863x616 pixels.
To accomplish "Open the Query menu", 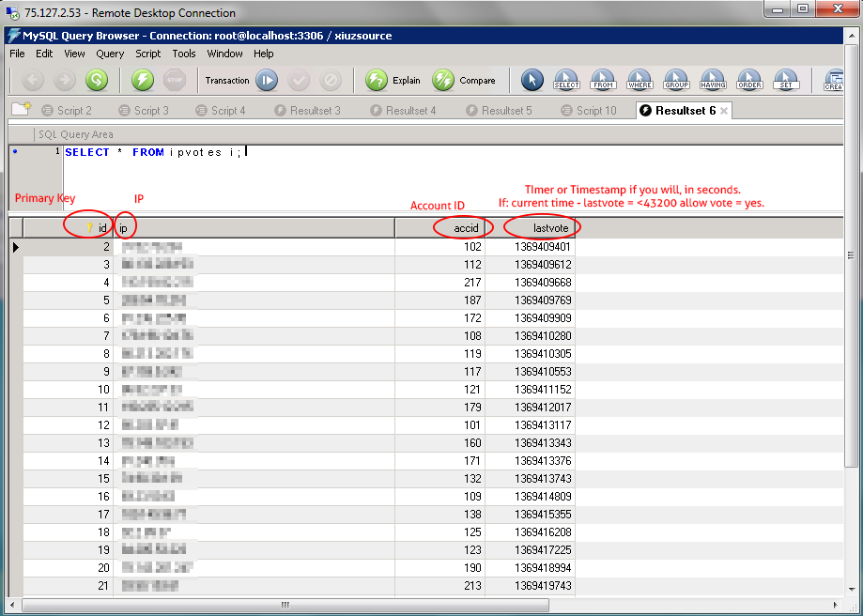I will click(x=110, y=54).
